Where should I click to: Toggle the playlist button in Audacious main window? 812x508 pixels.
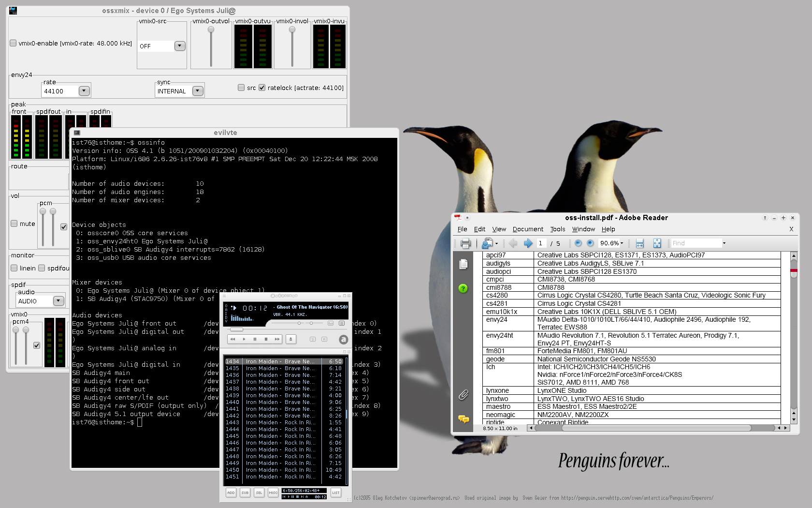pyautogui.click(x=342, y=323)
